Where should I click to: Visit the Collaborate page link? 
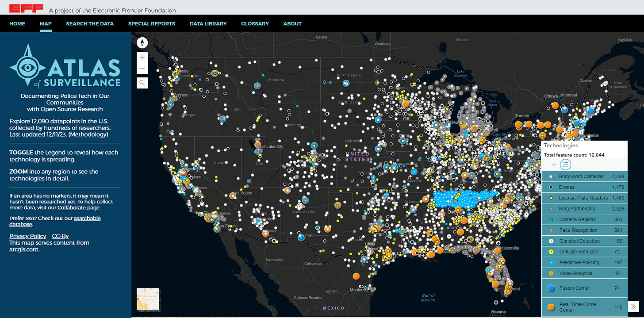point(78,207)
